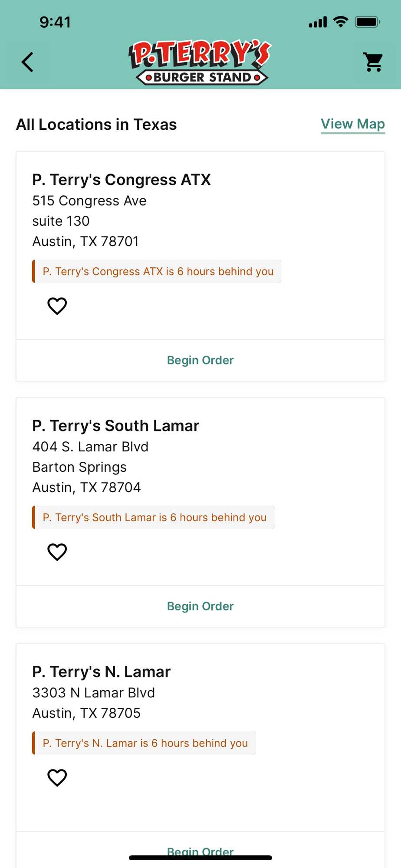Tap the back arrow icon
401x868 pixels.
point(27,62)
